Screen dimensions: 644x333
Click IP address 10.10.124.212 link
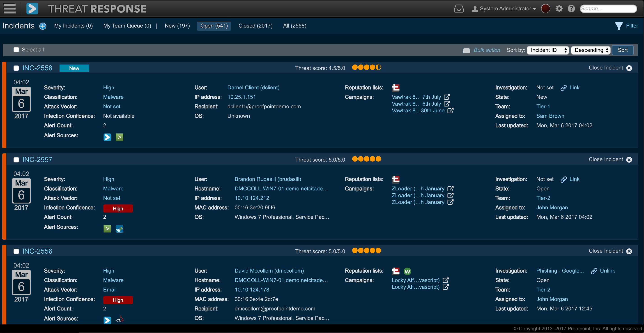point(252,198)
